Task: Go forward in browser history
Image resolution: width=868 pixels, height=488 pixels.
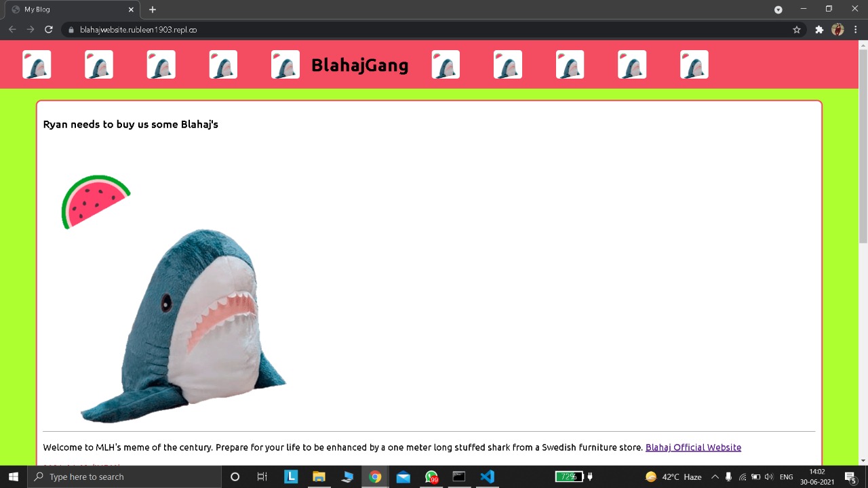Action: pyautogui.click(x=31, y=30)
